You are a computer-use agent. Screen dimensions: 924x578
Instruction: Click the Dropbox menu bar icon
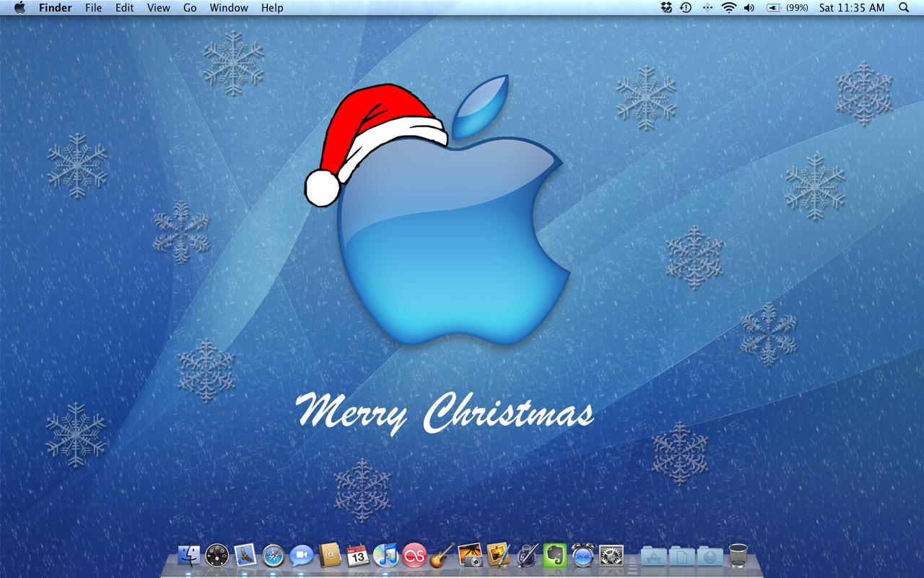(x=666, y=8)
